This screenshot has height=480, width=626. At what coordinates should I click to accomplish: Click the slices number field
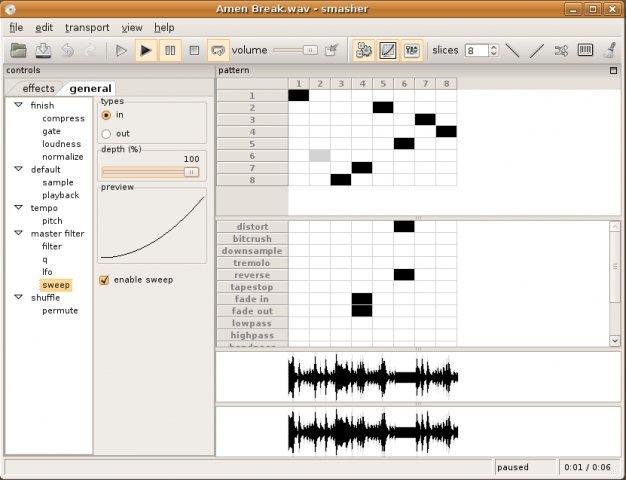[477, 50]
